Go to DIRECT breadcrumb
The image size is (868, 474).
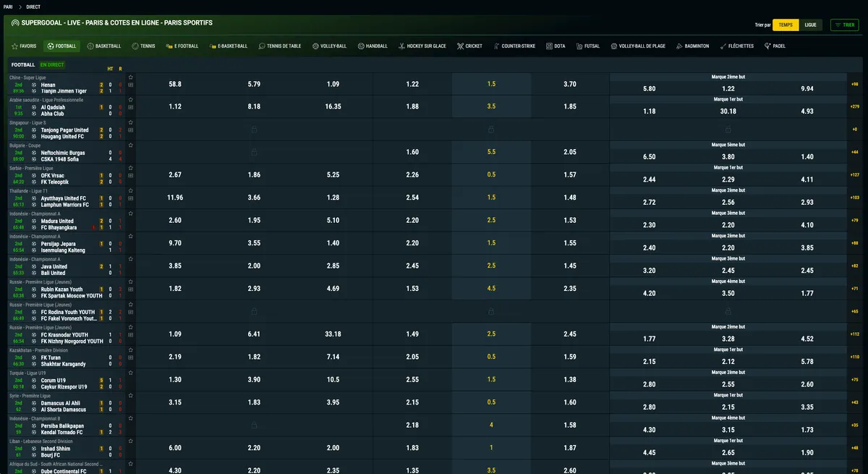click(33, 7)
